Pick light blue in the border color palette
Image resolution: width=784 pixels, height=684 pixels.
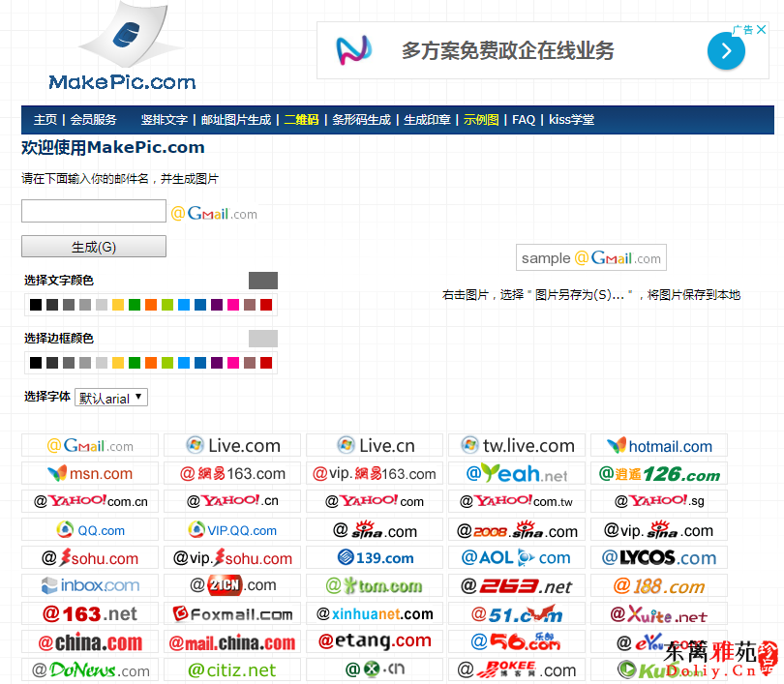click(184, 362)
